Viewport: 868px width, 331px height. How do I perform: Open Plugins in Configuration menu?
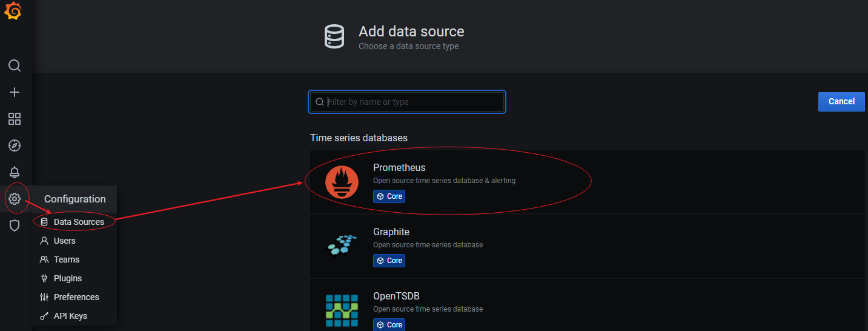68,278
